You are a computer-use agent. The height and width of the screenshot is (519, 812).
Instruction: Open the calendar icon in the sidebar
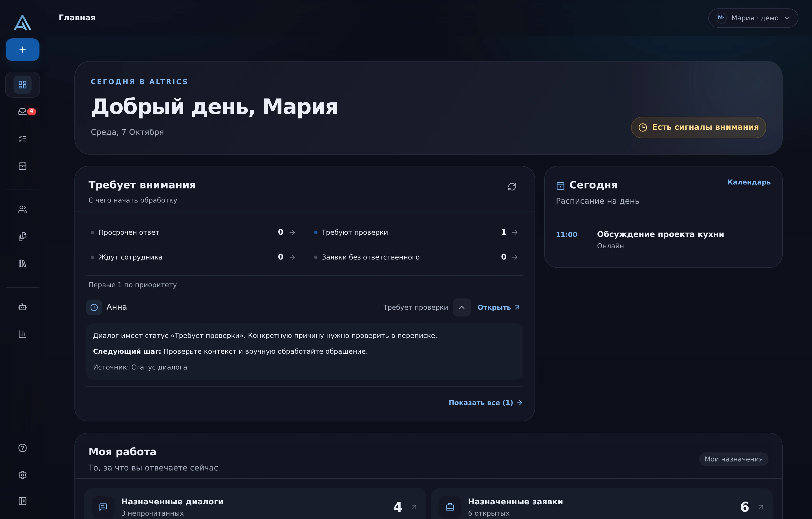(22, 166)
